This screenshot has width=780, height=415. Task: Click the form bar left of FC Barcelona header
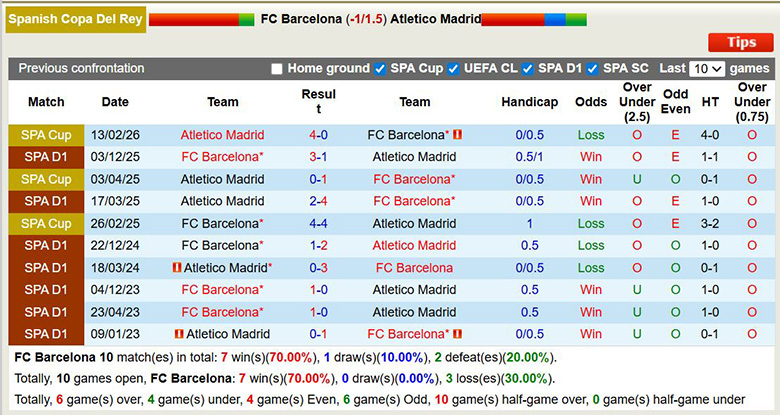[200, 19]
